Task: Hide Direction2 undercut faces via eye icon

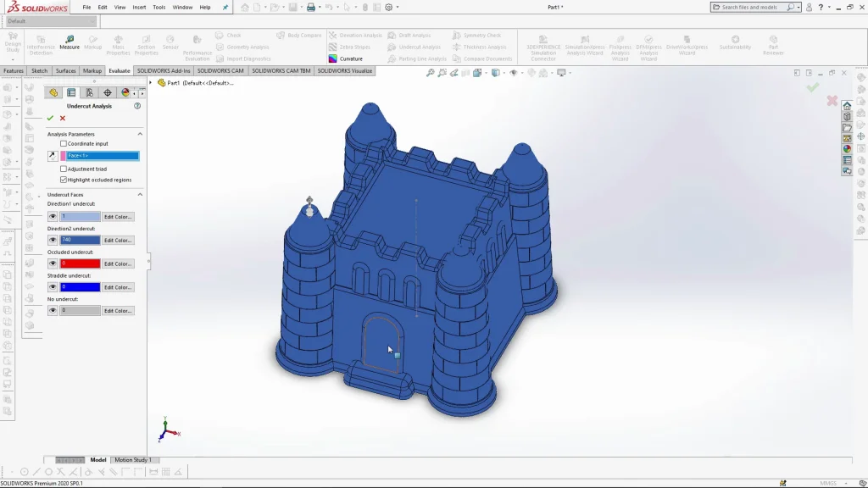Action: [53, 240]
